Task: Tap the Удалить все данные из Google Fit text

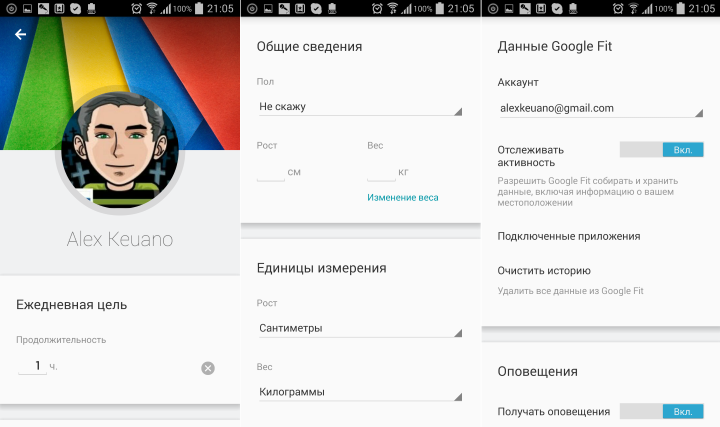Action: click(x=570, y=291)
